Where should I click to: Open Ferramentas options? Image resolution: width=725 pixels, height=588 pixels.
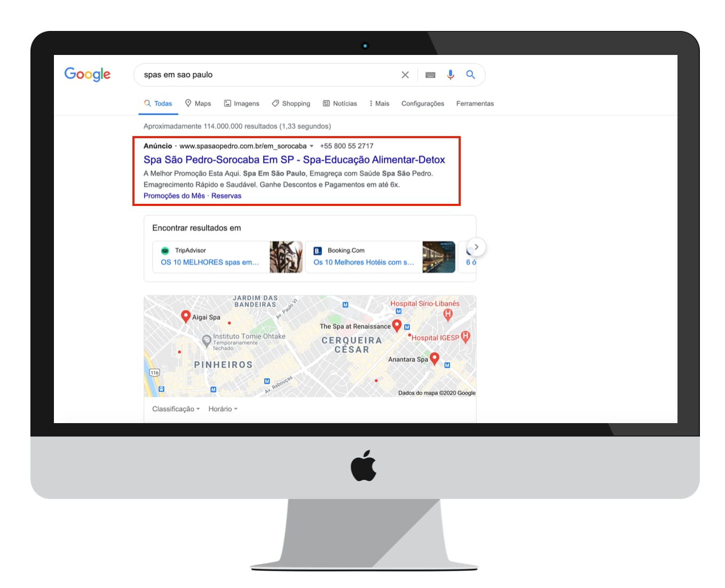point(475,104)
